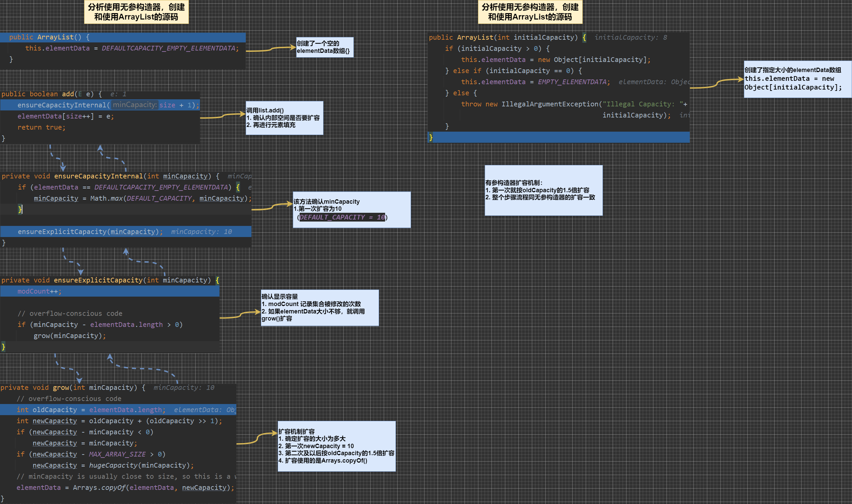Click the 'initialCapacity: 8' inline hint
This screenshot has height=504, width=852.
point(631,37)
